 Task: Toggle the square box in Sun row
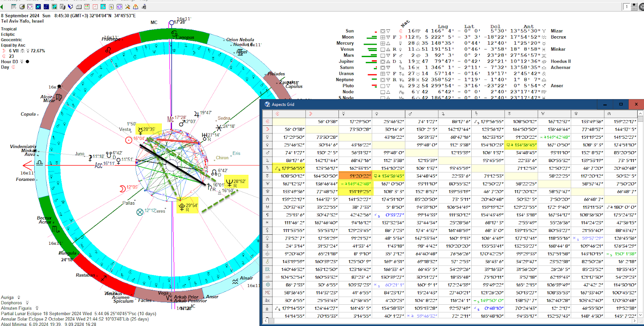click(x=383, y=31)
